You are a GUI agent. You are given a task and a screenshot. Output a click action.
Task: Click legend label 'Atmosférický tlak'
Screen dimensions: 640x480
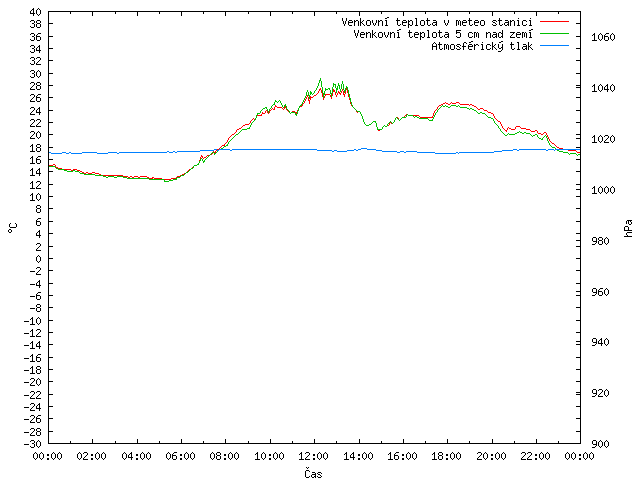482,47
